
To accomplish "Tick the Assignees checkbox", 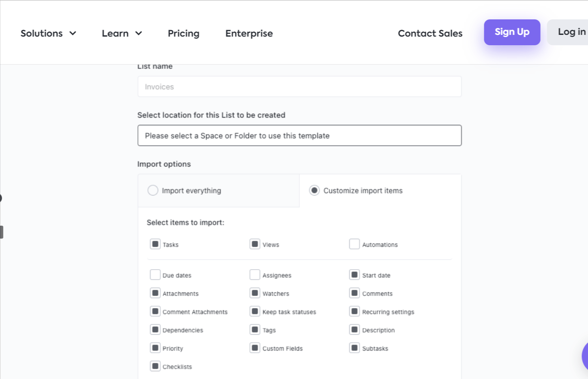I will (x=255, y=275).
